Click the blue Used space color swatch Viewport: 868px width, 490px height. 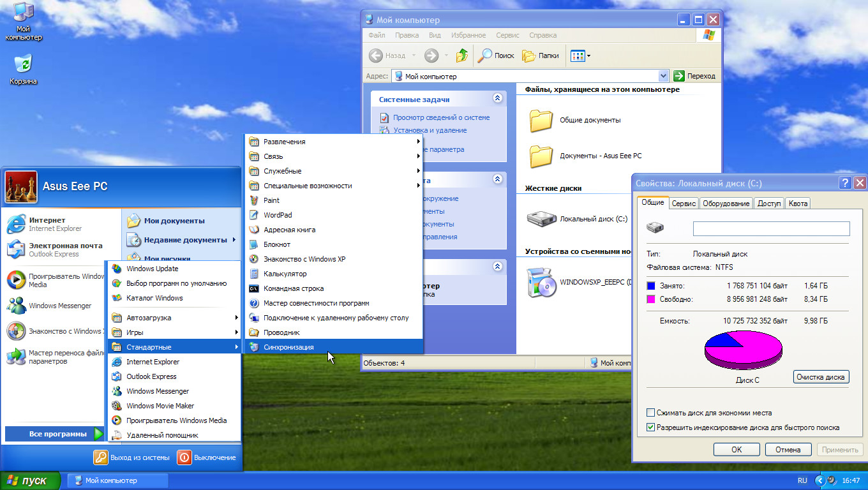pyautogui.click(x=651, y=286)
